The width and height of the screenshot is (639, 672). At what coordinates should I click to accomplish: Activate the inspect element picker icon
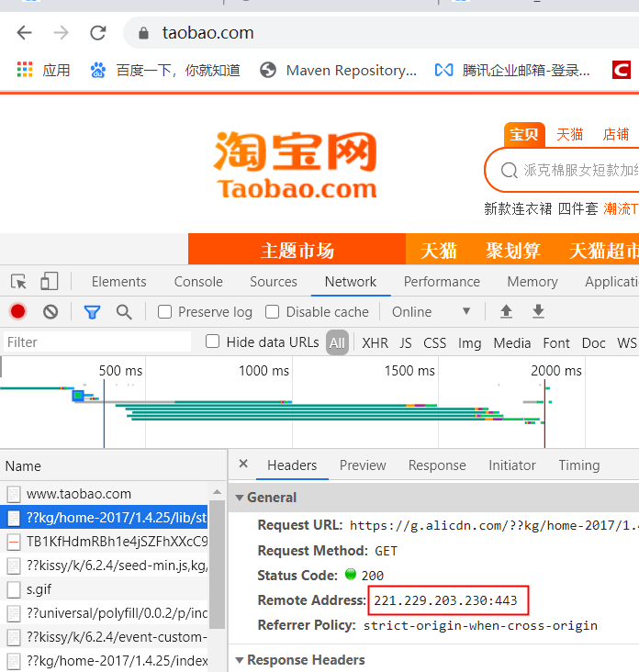tap(19, 282)
